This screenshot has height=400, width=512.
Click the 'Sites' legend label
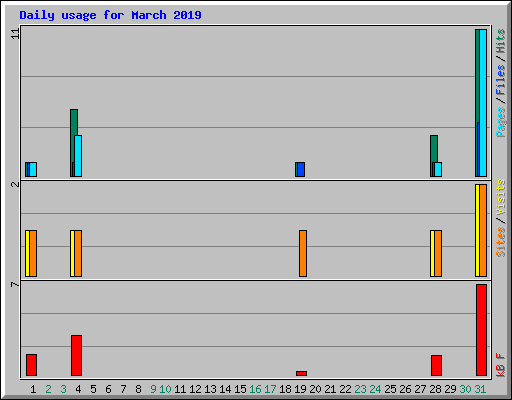coord(501,242)
